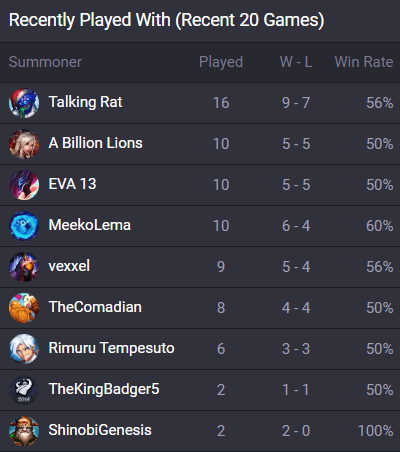Open the Talking Rat summoner link
The image size is (400, 452).
[x=85, y=102]
